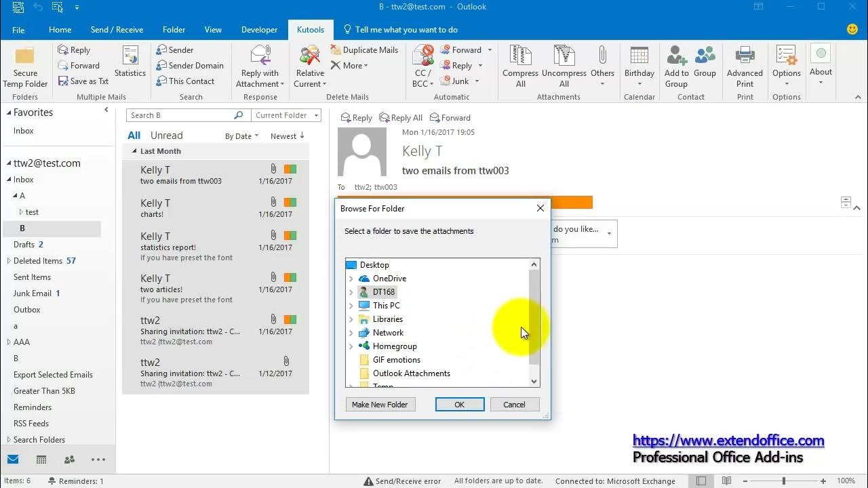868x488 pixels.
Task: Toggle Newest sort order
Action: tap(288, 136)
